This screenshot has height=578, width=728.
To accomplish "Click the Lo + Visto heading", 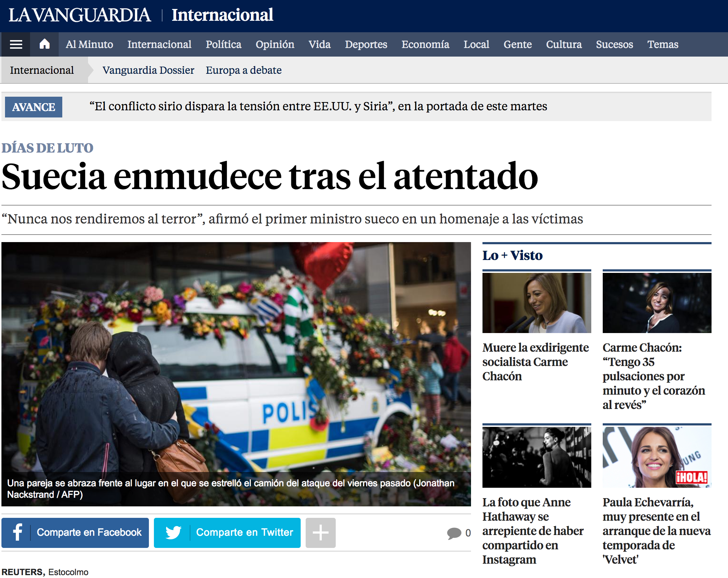I will pyautogui.click(x=512, y=255).
